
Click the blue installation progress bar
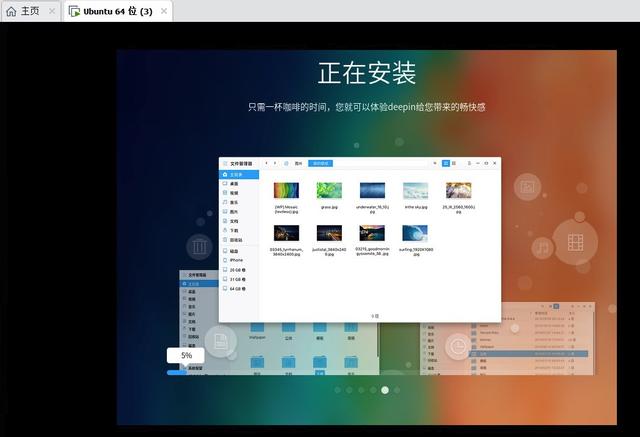click(x=177, y=372)
